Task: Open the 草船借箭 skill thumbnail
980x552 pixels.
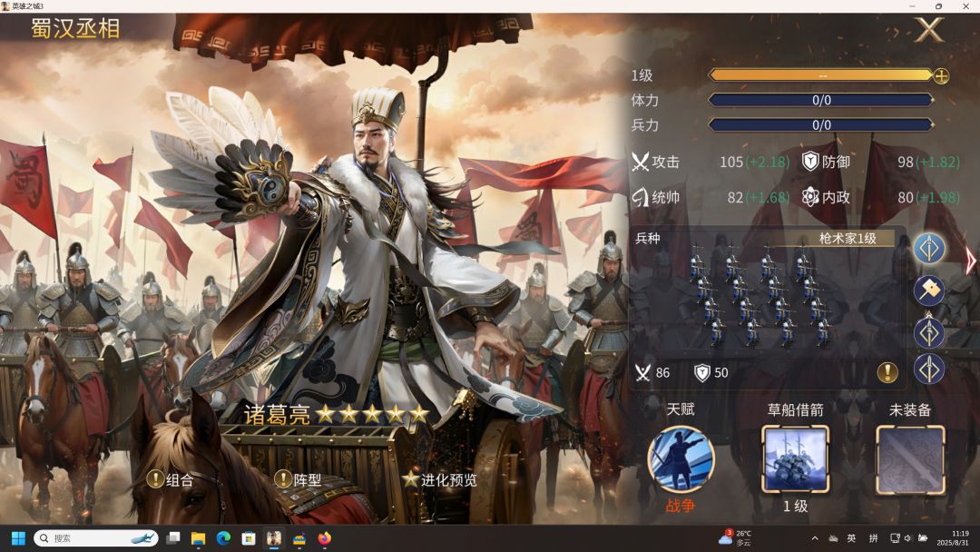Action: click(x=795, y=460)
